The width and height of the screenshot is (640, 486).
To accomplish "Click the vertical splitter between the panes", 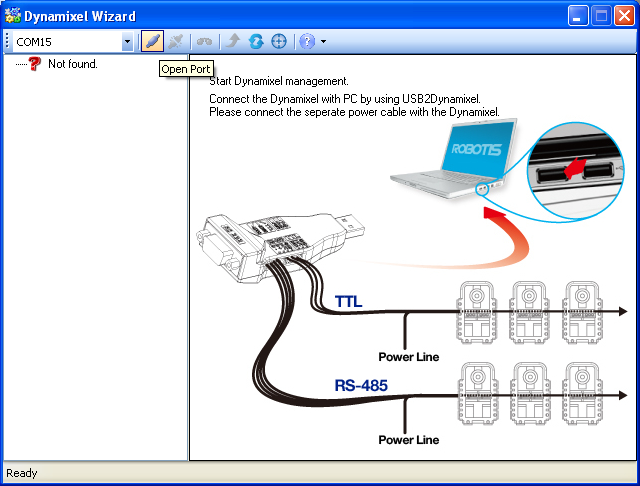I will click(189, 260).
